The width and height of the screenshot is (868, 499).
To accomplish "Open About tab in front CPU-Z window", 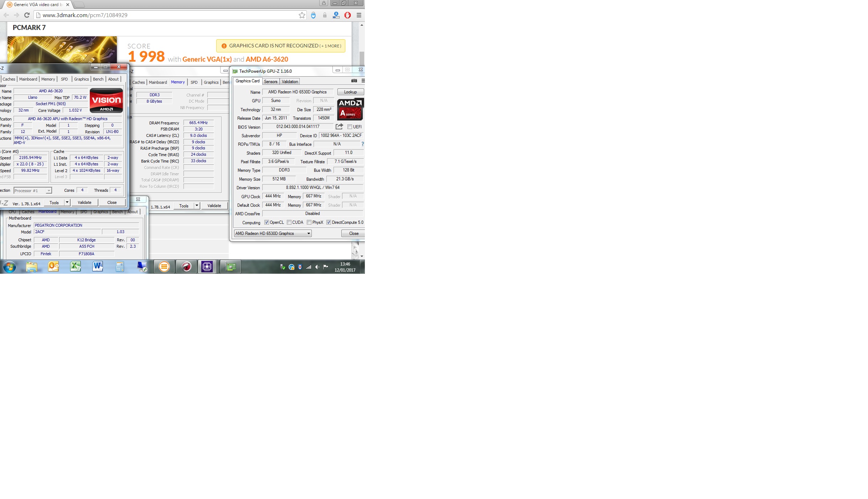I will coord(113,79).
